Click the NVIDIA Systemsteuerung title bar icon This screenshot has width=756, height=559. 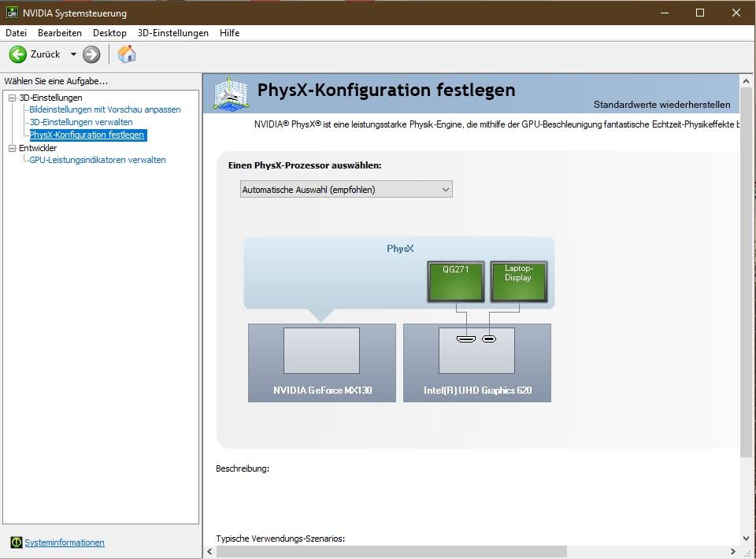pos(12,13)
